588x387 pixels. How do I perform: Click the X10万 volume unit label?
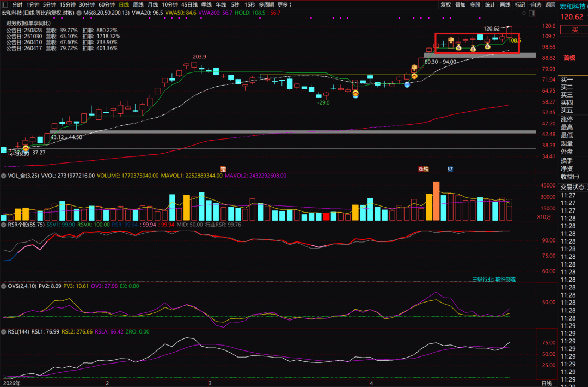(544, 217)
